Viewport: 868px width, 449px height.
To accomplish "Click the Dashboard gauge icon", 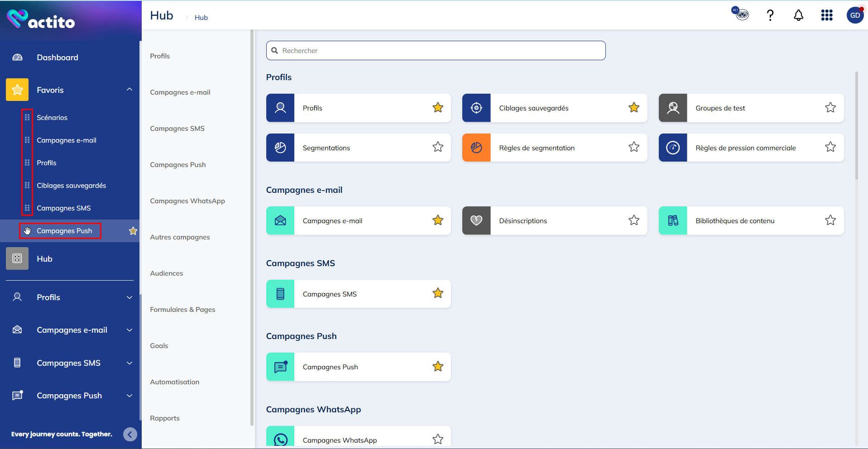I will tap(17, 57).
